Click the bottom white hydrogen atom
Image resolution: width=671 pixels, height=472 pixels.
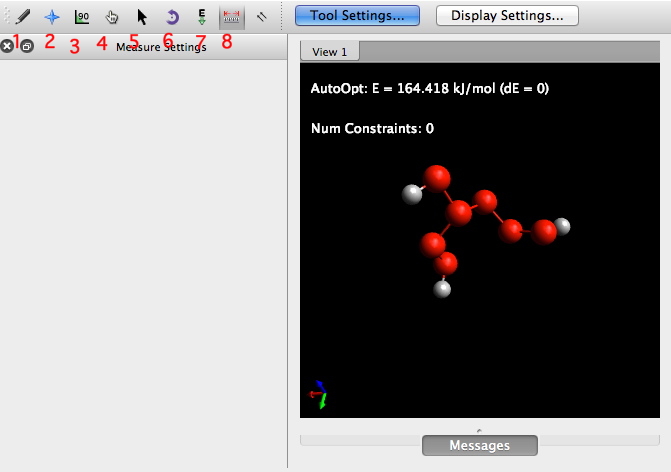pos(442,289)
